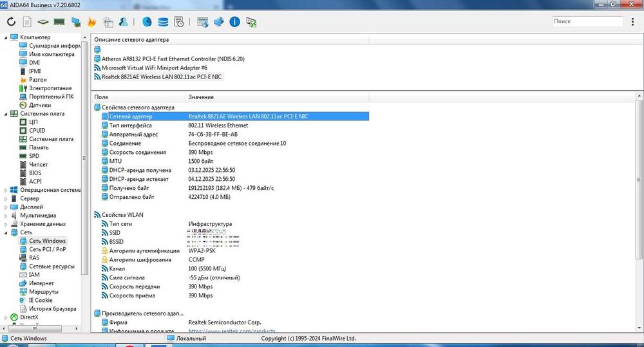Click the report with clock toolbar icon
This screenshot has width=644, height=347.
pos(179,22)
